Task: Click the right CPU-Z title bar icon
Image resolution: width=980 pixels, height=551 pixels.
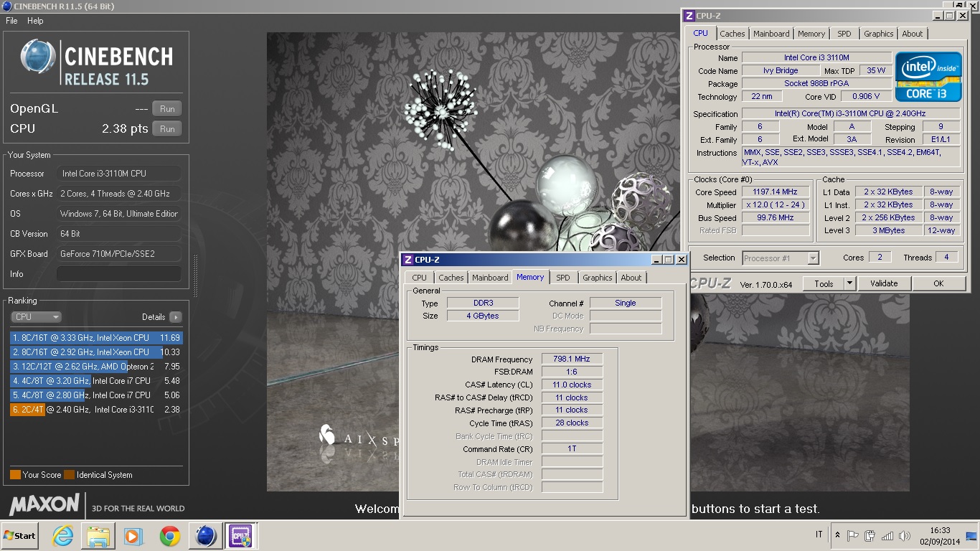Action: 689,16
